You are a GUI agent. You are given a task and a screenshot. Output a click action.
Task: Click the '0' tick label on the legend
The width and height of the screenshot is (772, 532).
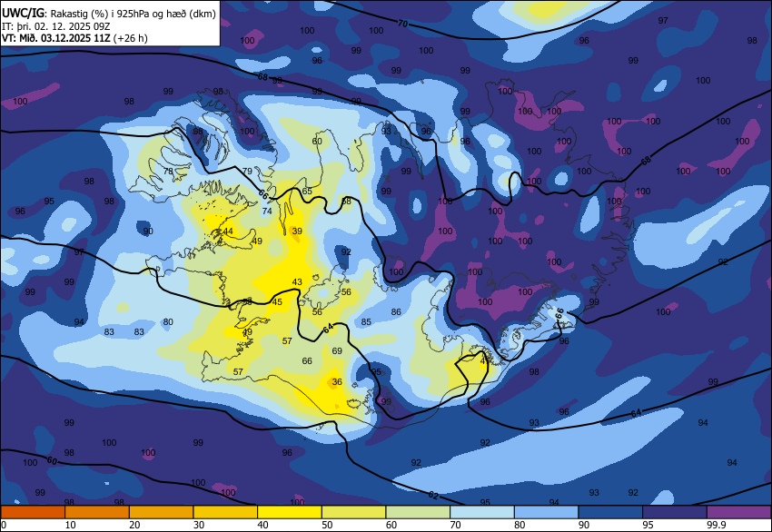[4, 525]
